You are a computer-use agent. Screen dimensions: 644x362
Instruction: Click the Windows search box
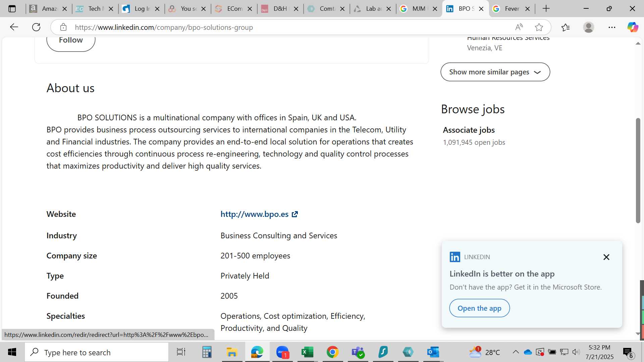point(97,352)
